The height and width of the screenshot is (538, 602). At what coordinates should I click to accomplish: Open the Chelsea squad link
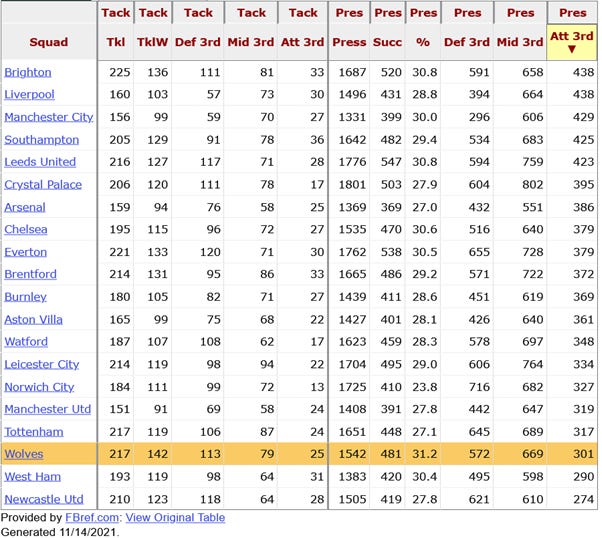point(26,230)
